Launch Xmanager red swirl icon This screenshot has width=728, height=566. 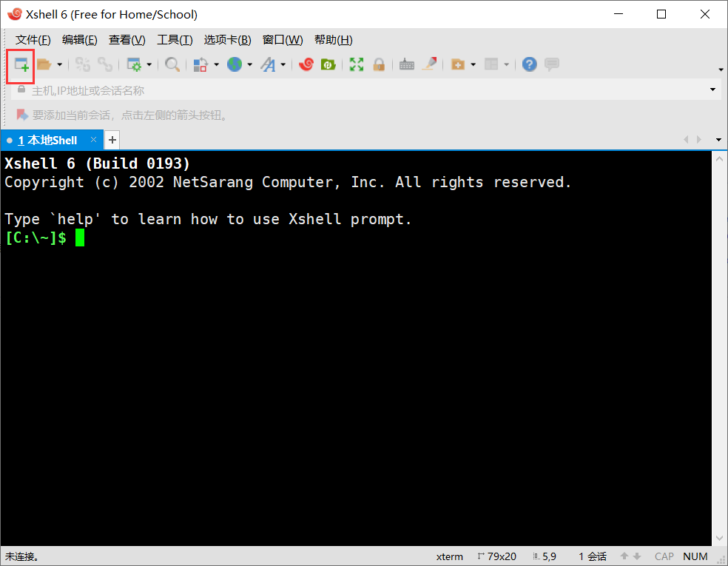306,64
